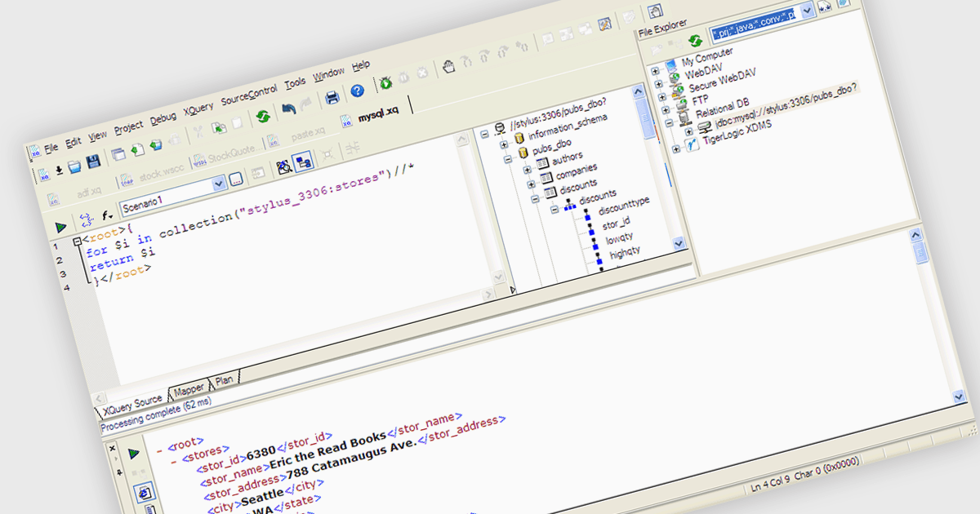
Task: Expand the WebDAV node
Action: [x=658, y=86]
